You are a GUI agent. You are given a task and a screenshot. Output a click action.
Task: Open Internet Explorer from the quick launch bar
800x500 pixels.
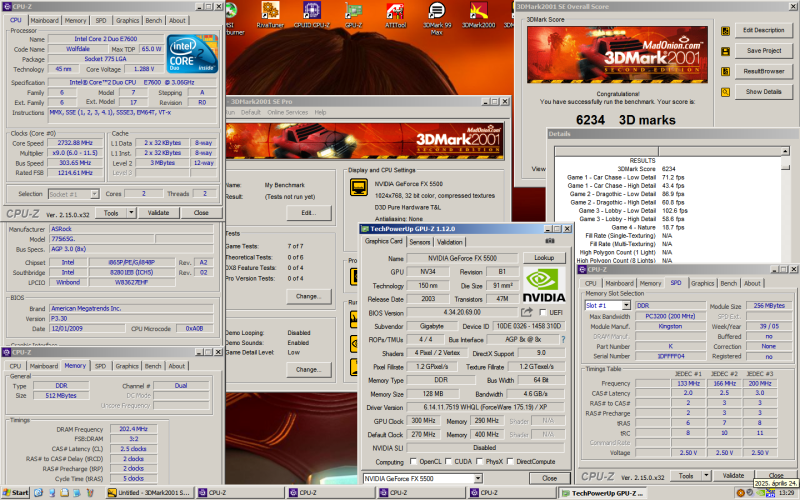[39, 492]
